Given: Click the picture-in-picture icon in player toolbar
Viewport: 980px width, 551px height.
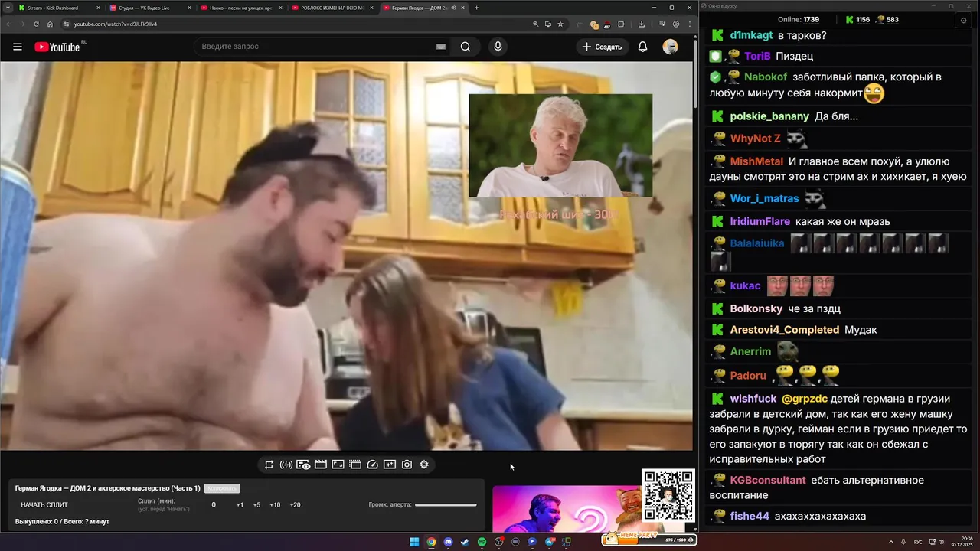Looking at the screenshot, I should [338, 465].
